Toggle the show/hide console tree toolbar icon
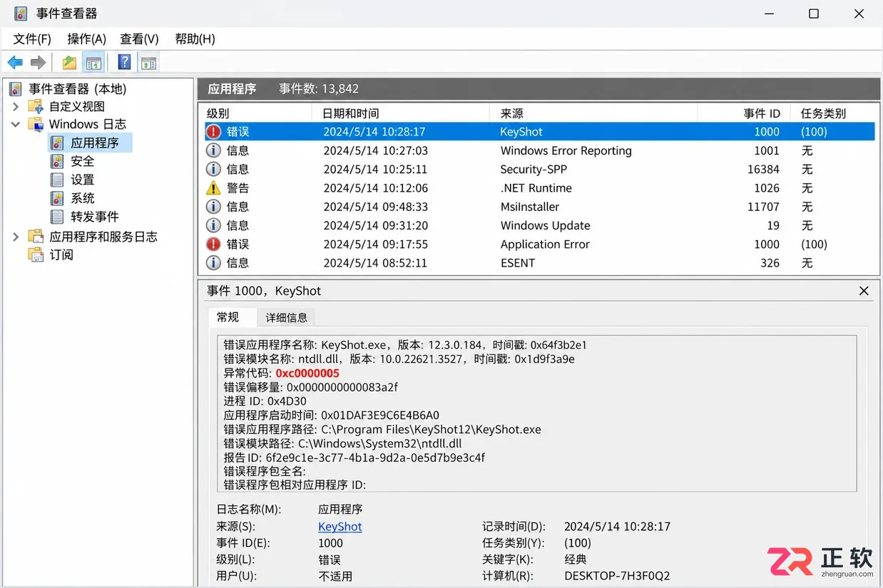This screenshot has width=883, height=588. point(93,63)
